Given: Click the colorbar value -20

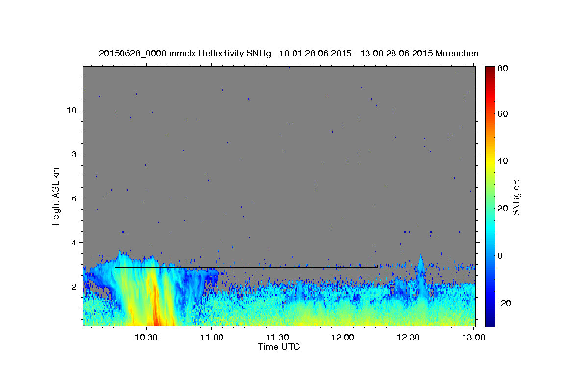Looking at the screenshot, I should [505, 303].
